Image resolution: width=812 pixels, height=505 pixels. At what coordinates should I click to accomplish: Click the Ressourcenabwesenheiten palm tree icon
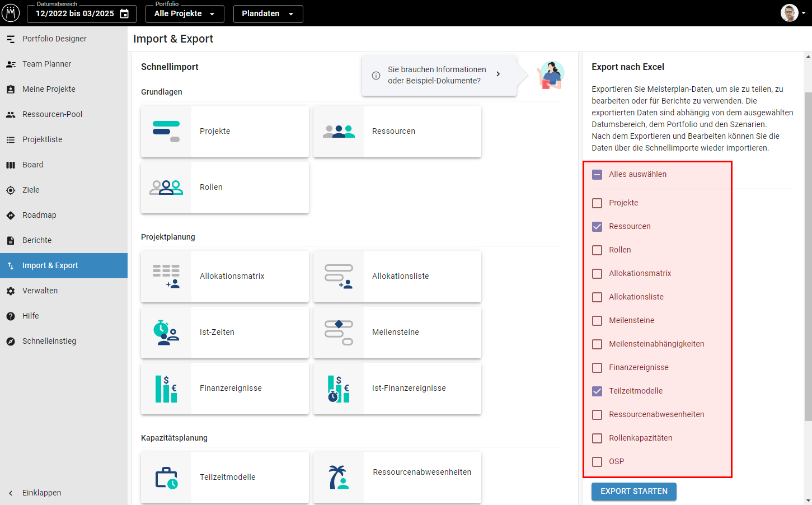coord(339,478)
